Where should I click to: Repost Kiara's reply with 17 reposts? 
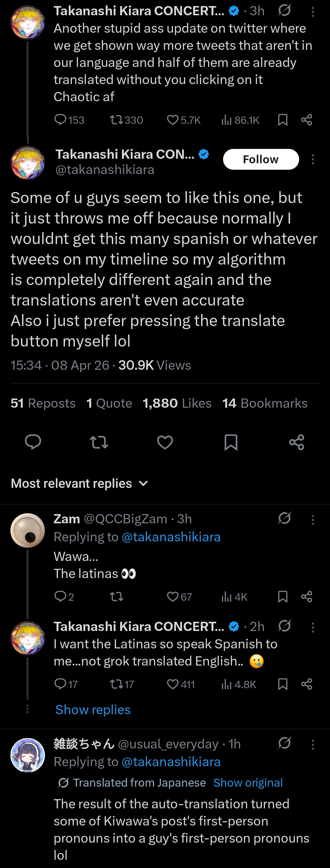point(116,684)
